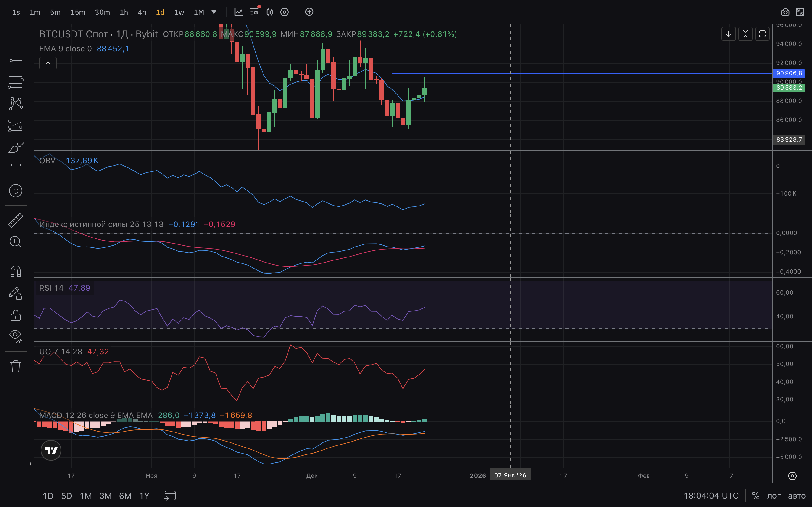Toggle hide all drawings eye icon

point(15,336)
